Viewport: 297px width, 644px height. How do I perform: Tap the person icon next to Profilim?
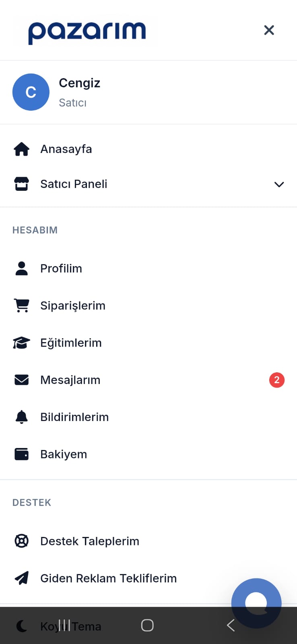[x=22, y=268]
